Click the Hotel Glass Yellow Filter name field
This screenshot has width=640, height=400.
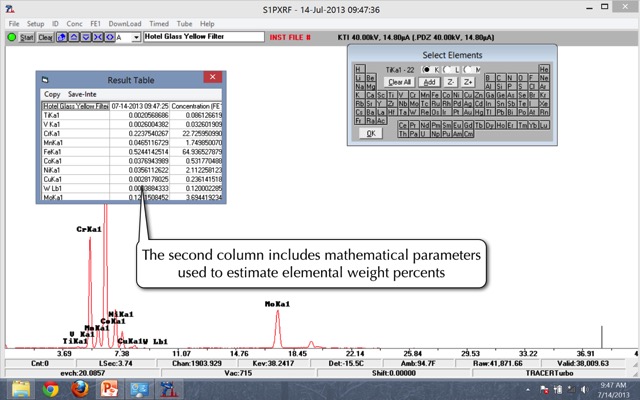[x=192, y=37]
